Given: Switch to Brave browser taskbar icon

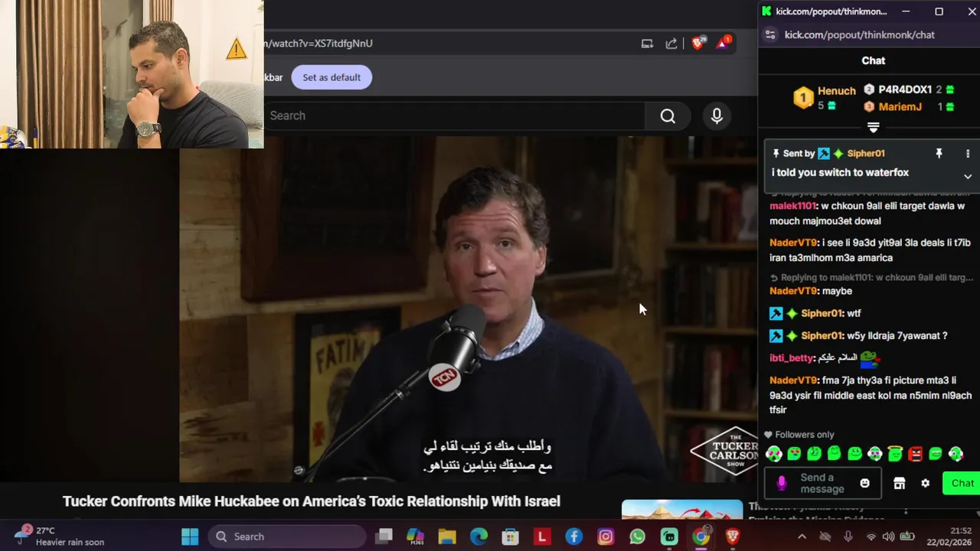Looking at the screenshot, I should [x=733, y=536].
